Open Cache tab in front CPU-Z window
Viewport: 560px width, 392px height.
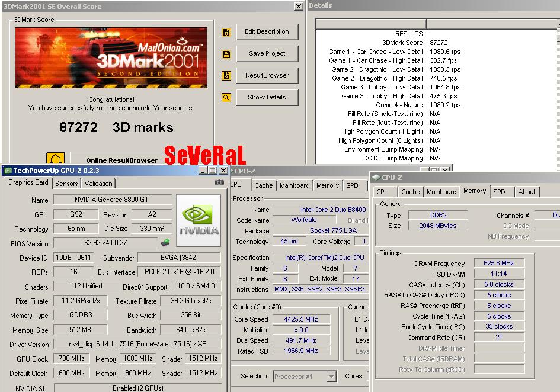410,192
